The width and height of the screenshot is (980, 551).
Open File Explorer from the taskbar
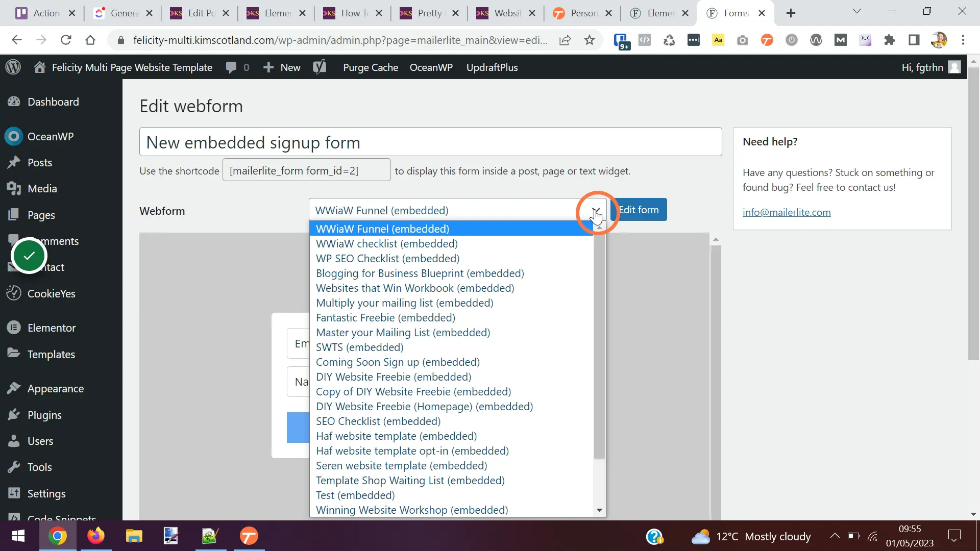click(x=134, y=536)
